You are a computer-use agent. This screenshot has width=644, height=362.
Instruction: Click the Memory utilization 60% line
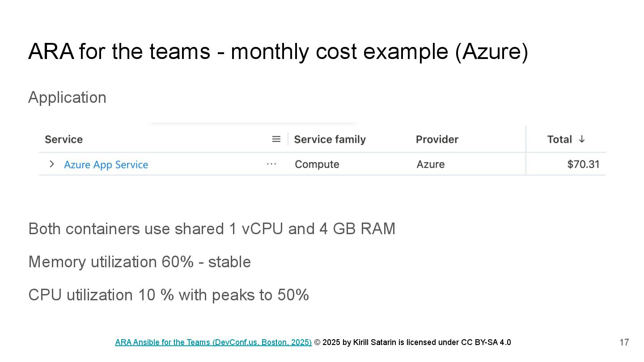[x=139, y=262]
